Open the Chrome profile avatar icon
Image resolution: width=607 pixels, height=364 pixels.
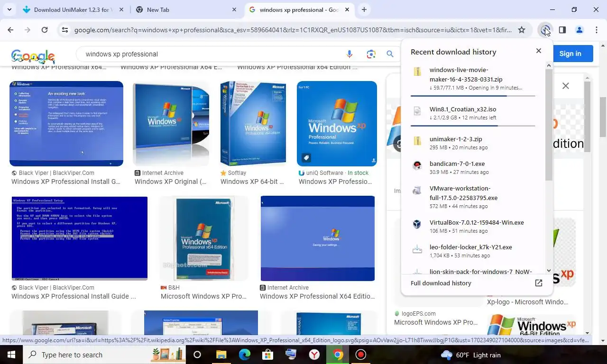579,30
